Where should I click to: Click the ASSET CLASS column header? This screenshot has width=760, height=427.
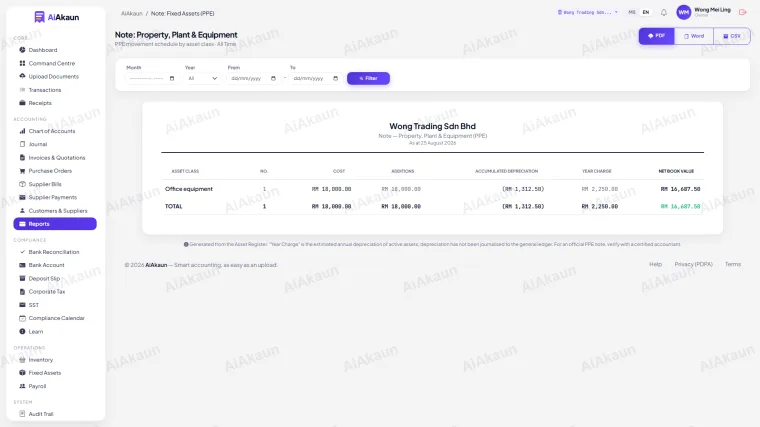pos(185,171)
